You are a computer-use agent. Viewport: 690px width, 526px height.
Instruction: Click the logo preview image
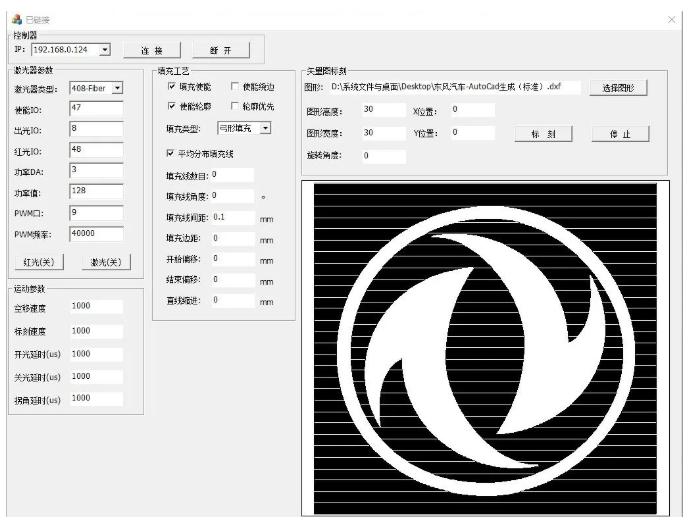click(x=485, y=349)
